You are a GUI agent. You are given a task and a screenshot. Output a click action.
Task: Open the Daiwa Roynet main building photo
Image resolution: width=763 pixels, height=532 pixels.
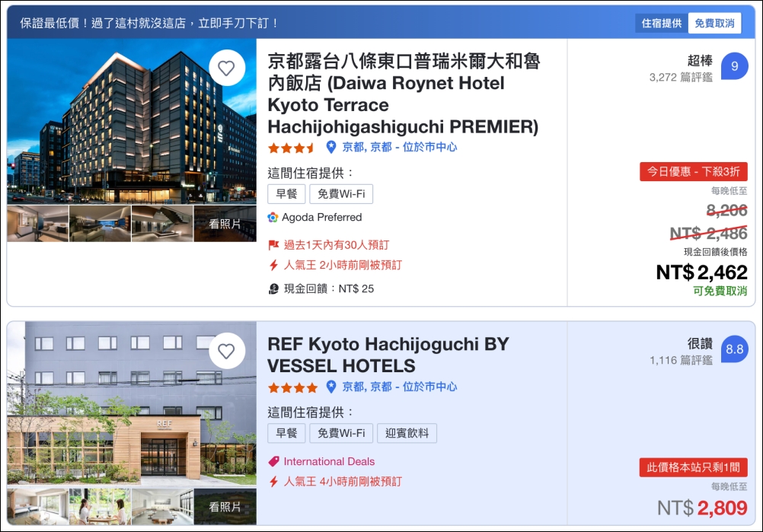pyautogui.click(x=132, y=121)
